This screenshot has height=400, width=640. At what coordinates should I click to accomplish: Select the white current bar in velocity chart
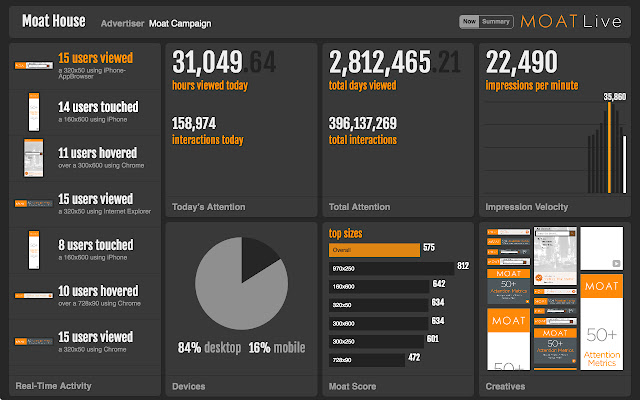pyautogui.click(x=624, y=164)
